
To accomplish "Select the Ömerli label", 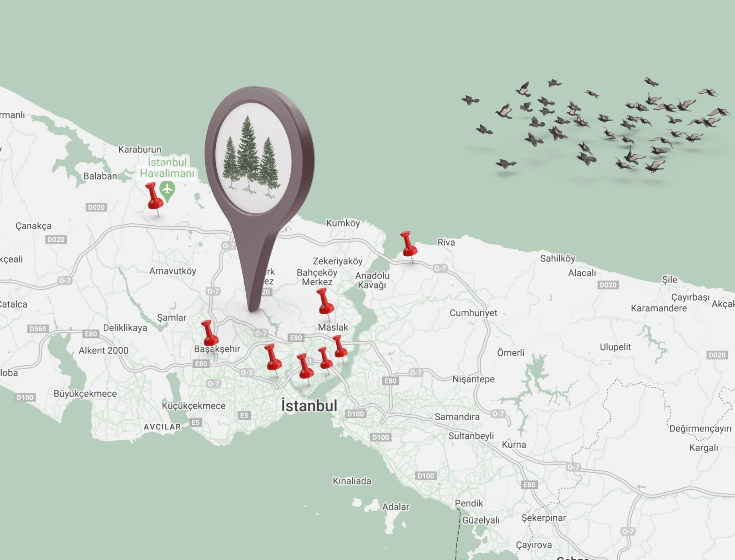I will pos(510,353).
